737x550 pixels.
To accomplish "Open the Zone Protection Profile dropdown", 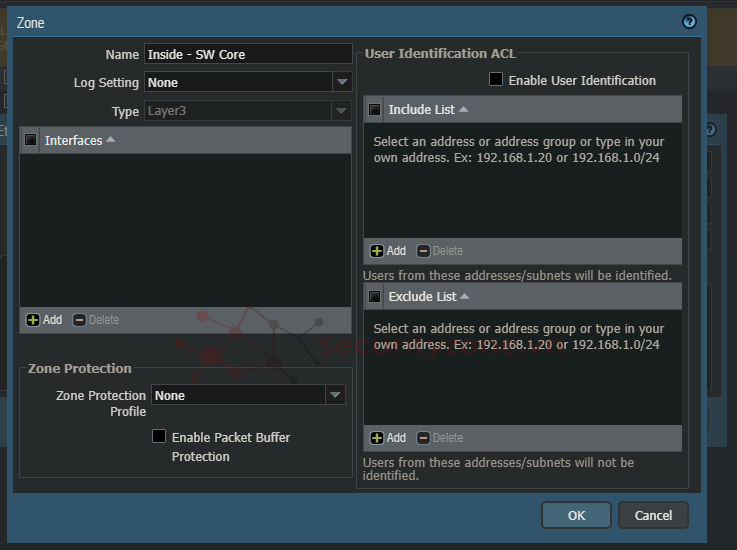I will click(335, 395).
